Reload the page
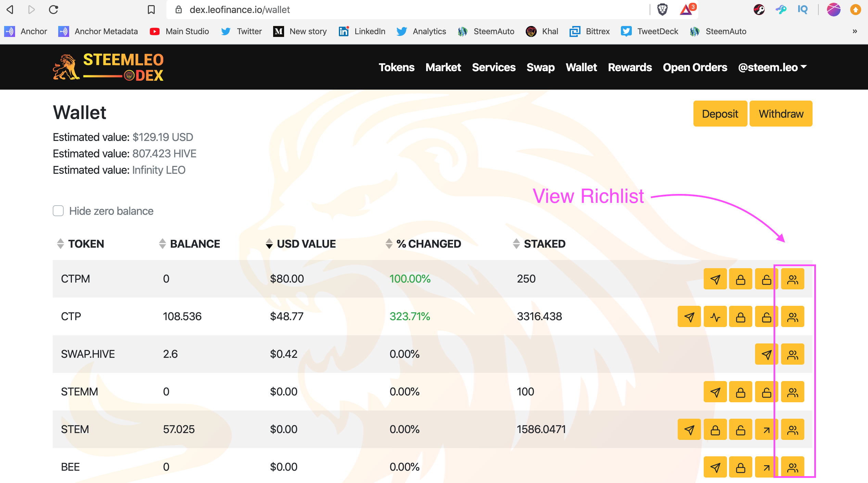This screenshot has width=868, height=483. [53, 10]
